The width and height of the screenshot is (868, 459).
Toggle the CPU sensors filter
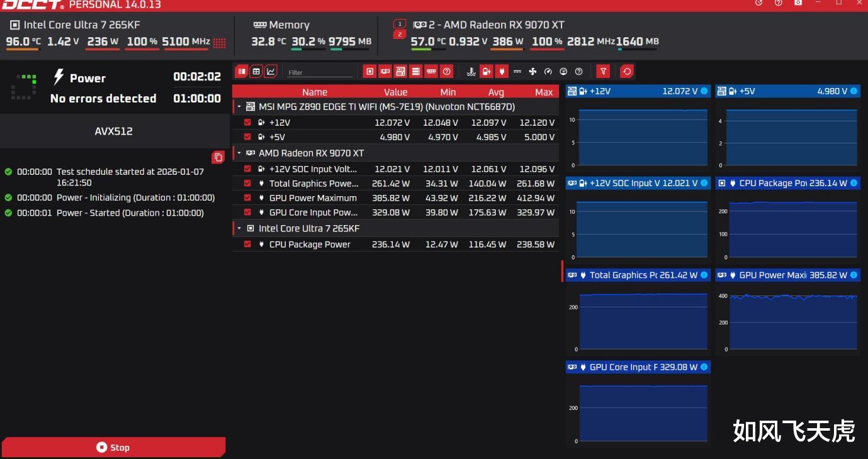click(370, 72)
